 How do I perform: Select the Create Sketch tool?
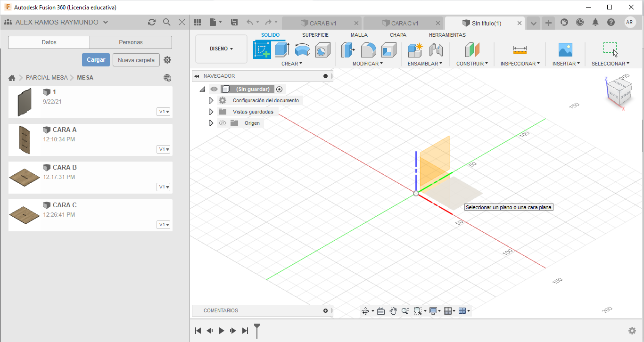coord(262,49)
